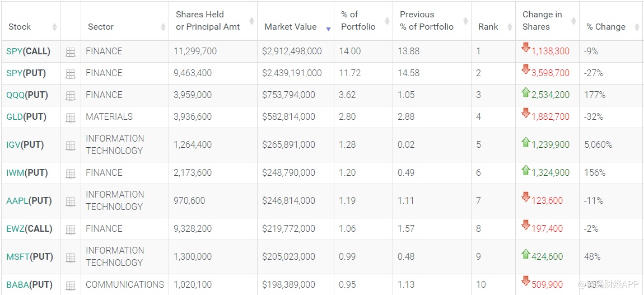This screenshot has height=295, width=644.
Task: Open the SPY ticker link in first row
Action: click(14, 51)
